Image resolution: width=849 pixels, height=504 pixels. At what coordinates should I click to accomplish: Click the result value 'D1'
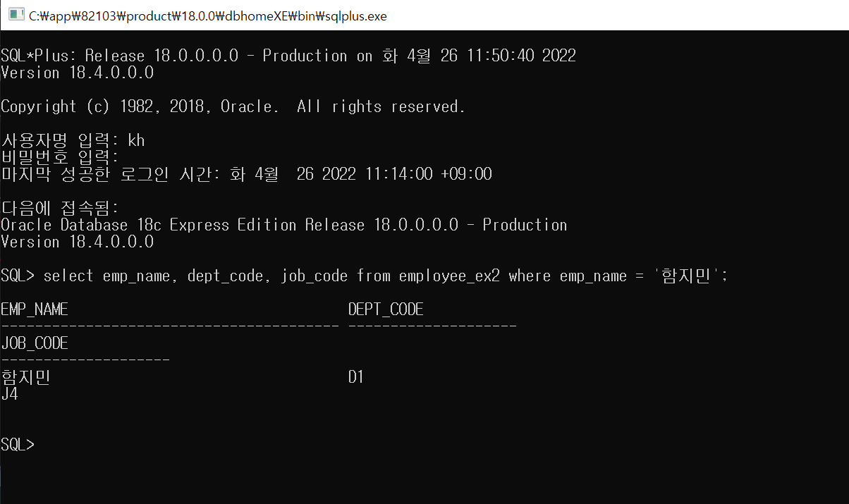[x=355, y=377]
